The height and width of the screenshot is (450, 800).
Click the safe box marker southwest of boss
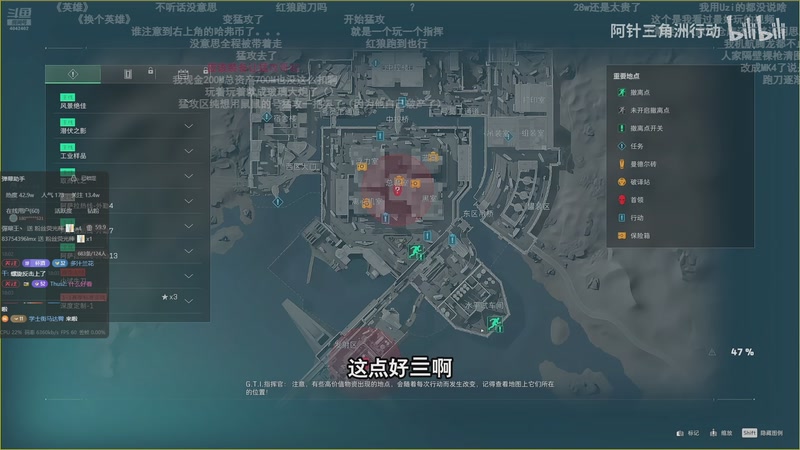366,204
